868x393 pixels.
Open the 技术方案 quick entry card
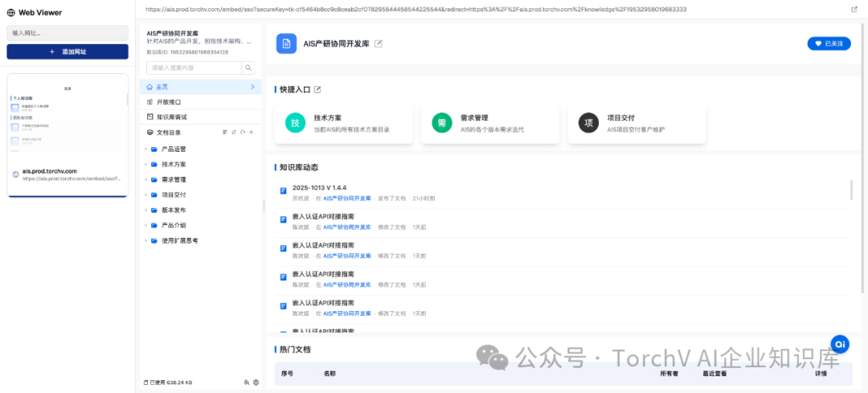click(344, 124)
